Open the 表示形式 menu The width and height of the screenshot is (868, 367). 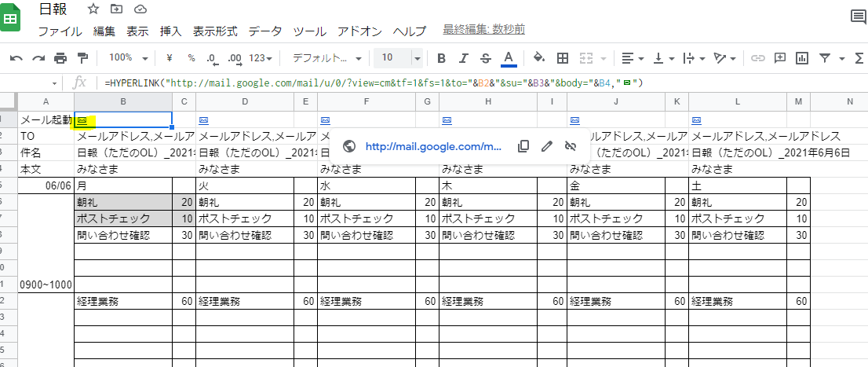point(215,31)
